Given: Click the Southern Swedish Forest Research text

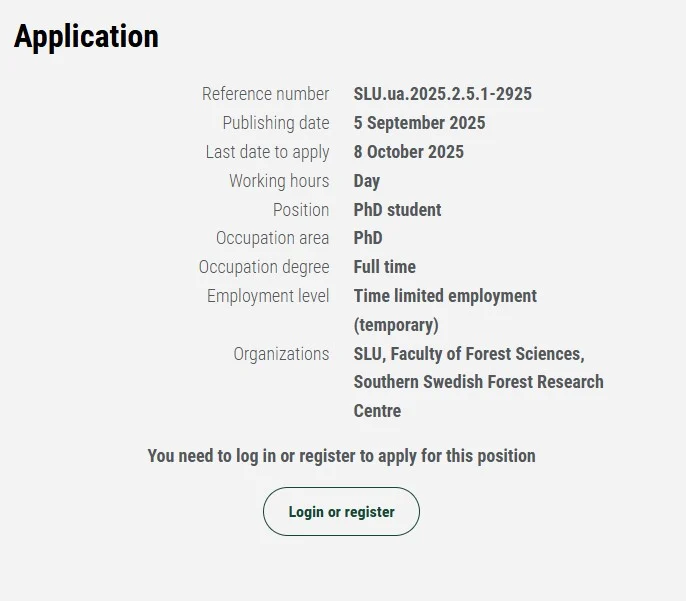Looking at the screenshot, I should tap(478, 382).
